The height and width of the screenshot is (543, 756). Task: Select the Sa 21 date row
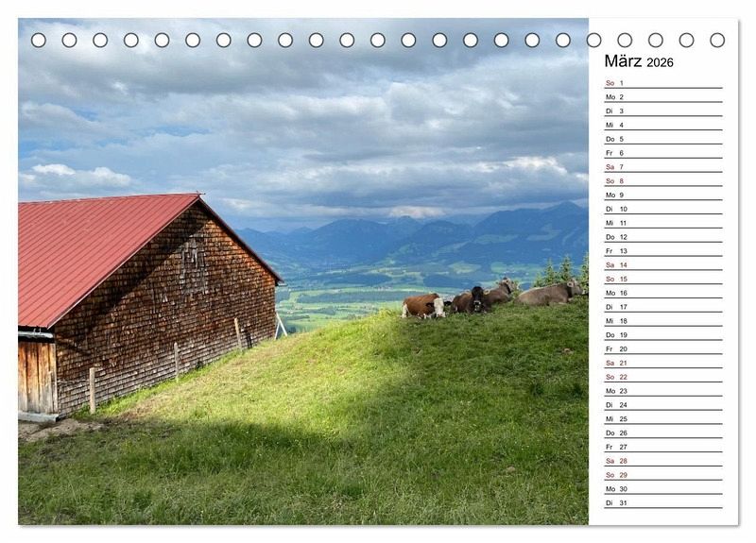click(x=663, y=363)
